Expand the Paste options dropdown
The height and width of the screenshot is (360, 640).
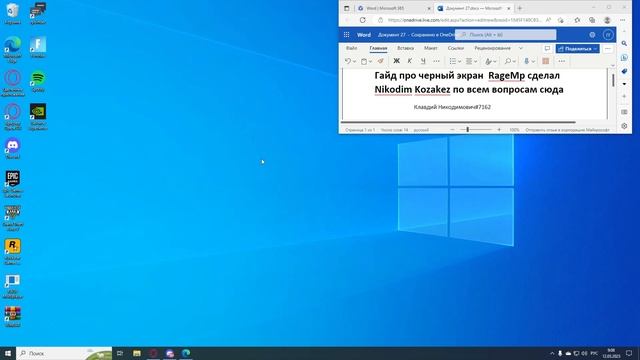pos(370,62)
